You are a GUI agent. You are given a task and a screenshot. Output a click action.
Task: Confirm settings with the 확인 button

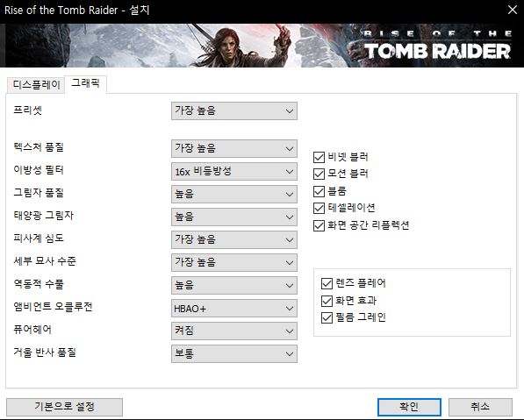(x=409, y=407)
